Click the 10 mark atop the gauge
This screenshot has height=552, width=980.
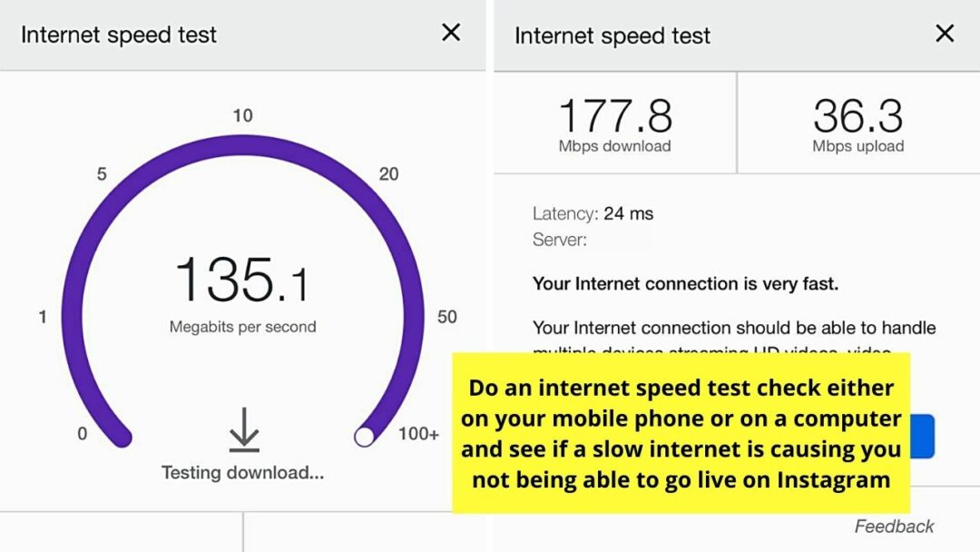click(242, 115)
